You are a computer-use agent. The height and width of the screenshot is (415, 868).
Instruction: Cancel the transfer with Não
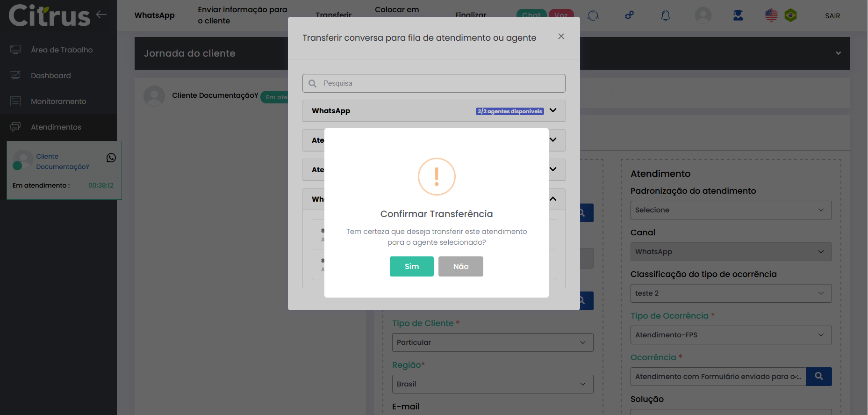pos(460,266)
